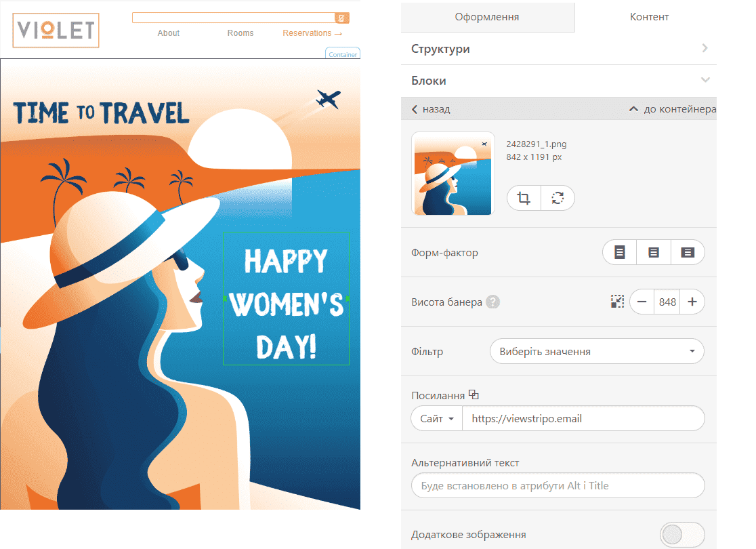
Task: Switch to the Контент tab
Action: pyautogui.click(x=649, y=17)
